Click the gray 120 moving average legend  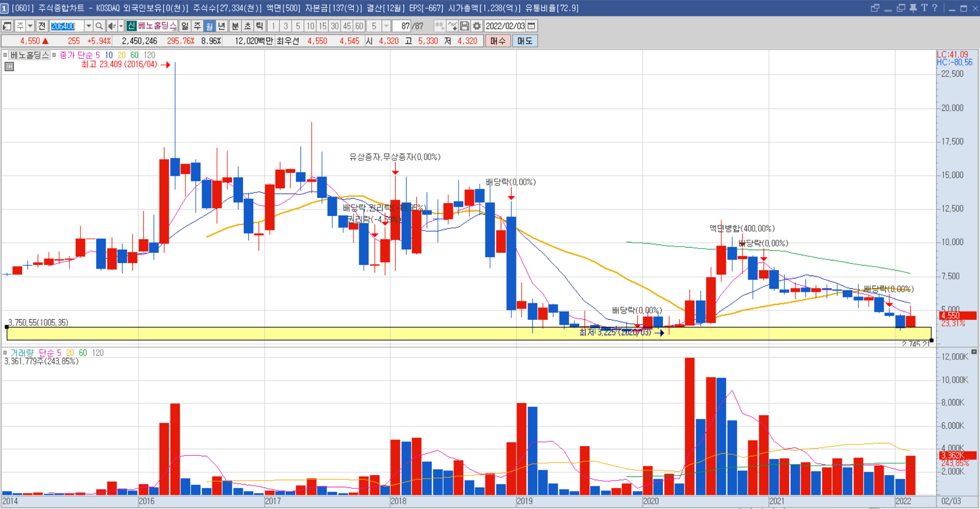click(149, 55)
